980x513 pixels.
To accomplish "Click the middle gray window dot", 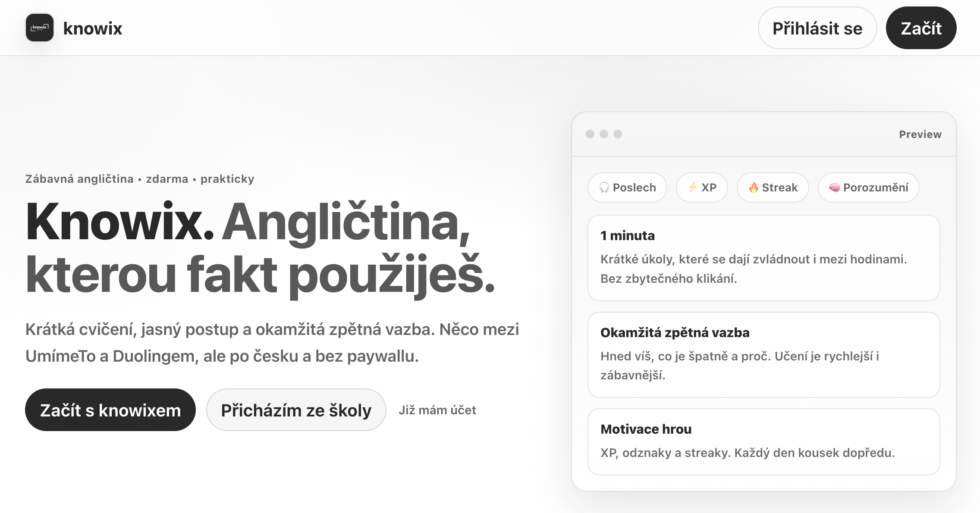I will point(604,134).
